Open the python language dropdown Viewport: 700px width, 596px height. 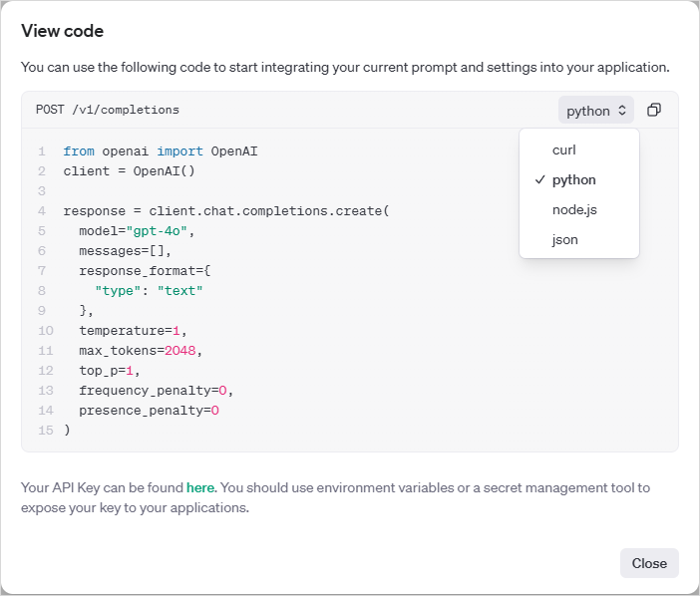[595, 111]
